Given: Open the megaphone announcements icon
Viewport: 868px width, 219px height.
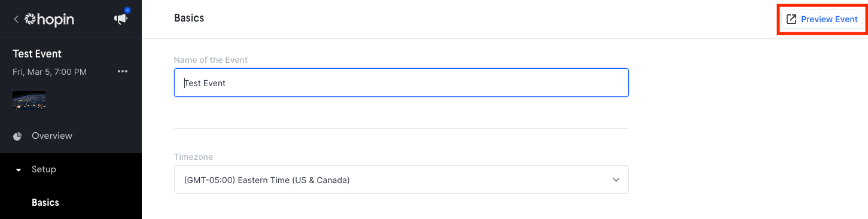Looking at the screenshot, I should pyautogui.click(x=120, y=19).
